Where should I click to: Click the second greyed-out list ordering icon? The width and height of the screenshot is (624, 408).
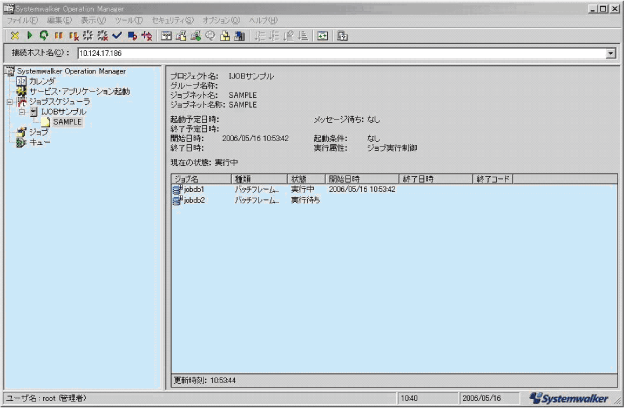[274, 36]
